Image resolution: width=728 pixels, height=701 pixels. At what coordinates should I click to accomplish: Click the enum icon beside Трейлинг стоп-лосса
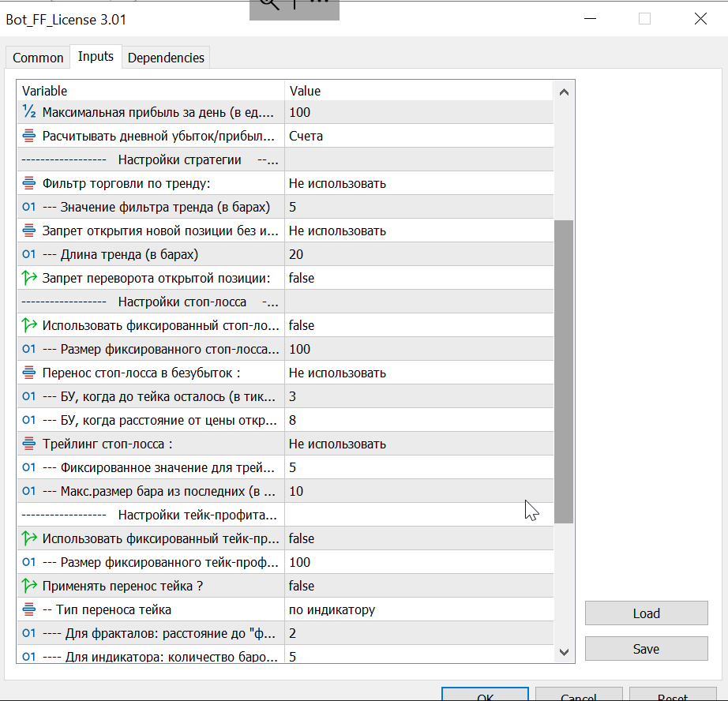coord(29,444)
